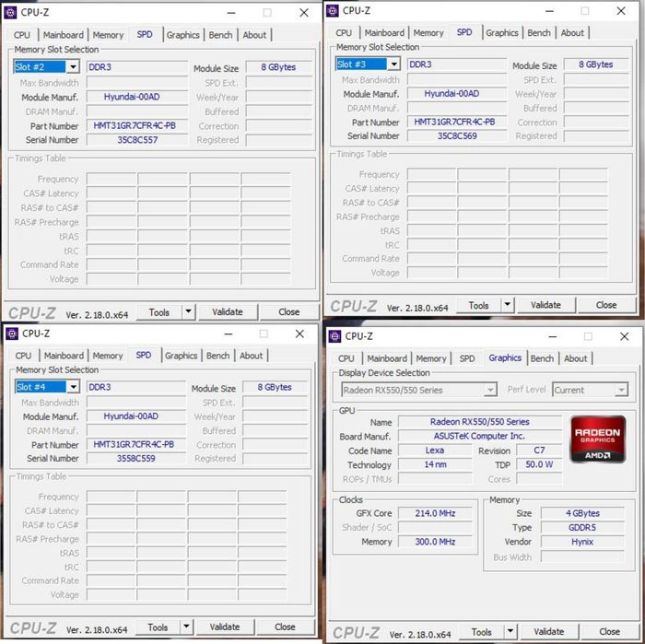This screenshot has width=645, height=644.
Task: Click the Hyundai-00AD manufacturer field in the Slot #3 window
Action: (x=457, y=94)
